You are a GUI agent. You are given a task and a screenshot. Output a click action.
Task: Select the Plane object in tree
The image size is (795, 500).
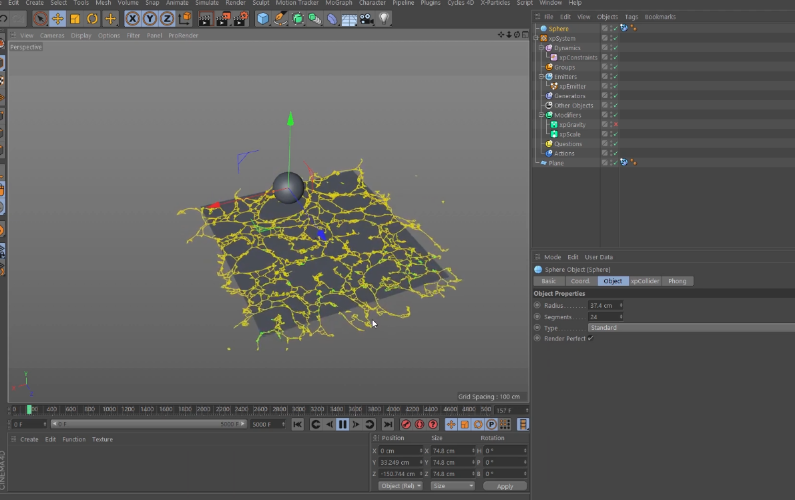tap(555, 163)
